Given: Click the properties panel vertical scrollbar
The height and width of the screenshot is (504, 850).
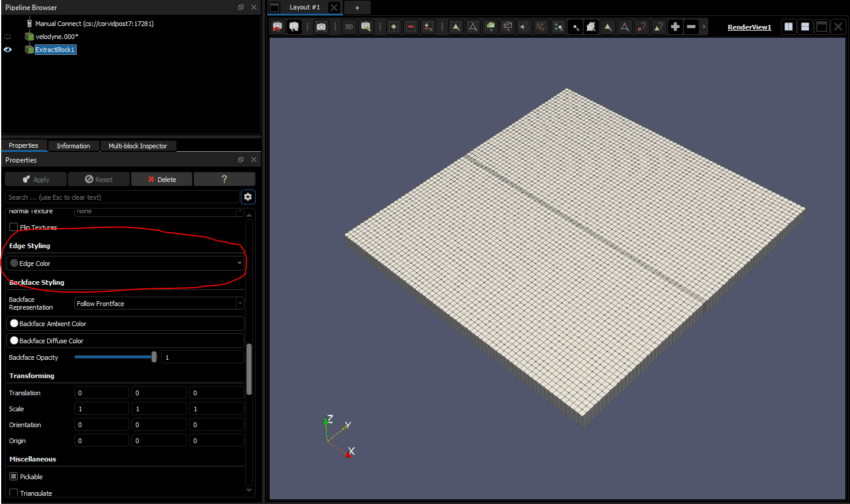Looking at the screenshot, I should coord(249,369).
